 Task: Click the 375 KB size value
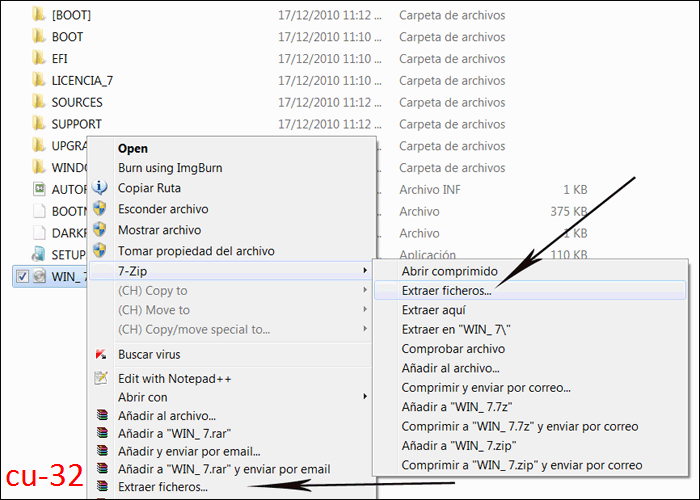click(x=568, y=211)
